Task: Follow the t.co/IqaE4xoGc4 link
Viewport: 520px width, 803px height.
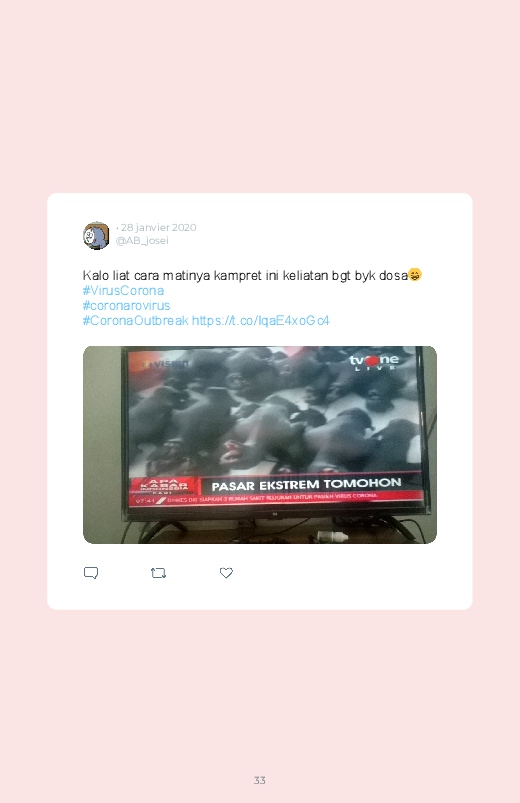Action: pos(260,321)
